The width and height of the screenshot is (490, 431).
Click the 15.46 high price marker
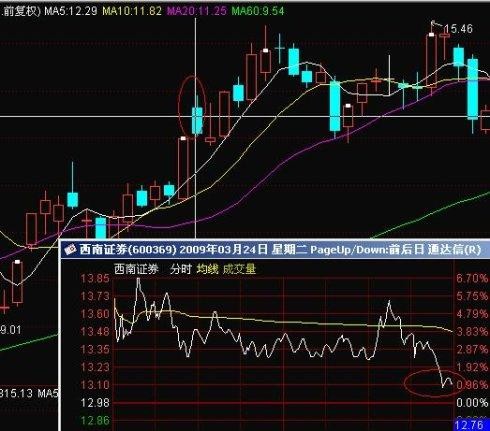pos(461,29)
